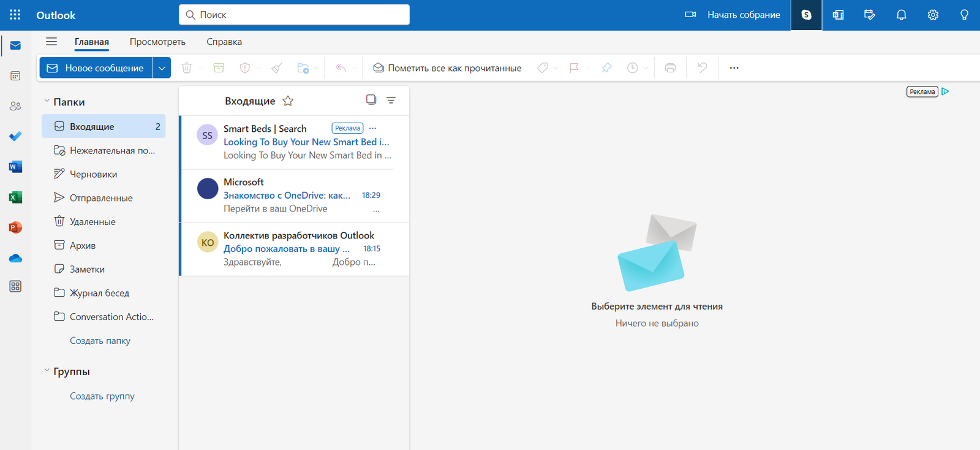Expand the Categorize dropdown arrow
Screen dimensions: 980x450
click(556, 68)
